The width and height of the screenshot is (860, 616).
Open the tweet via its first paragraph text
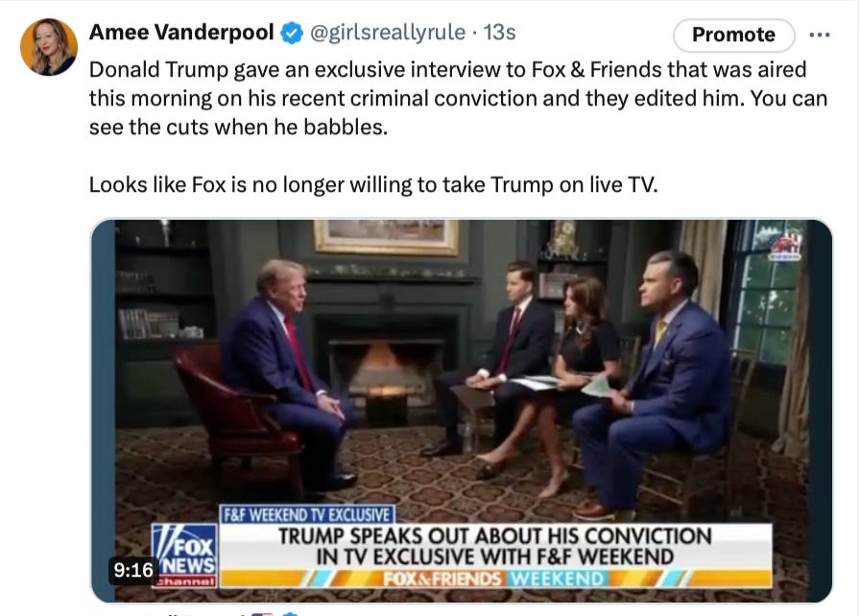tap(459, 99)
